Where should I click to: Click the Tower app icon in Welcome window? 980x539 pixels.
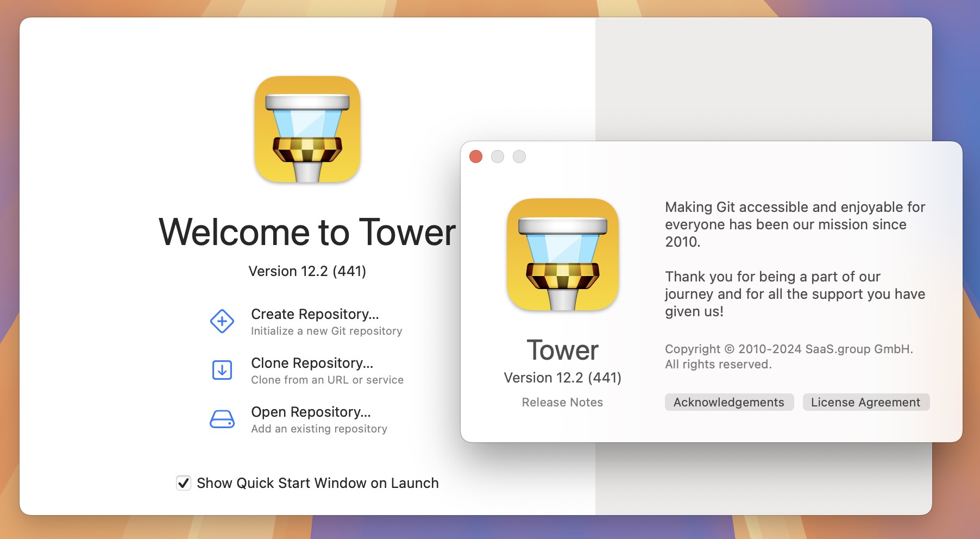(x=307, y=129)
